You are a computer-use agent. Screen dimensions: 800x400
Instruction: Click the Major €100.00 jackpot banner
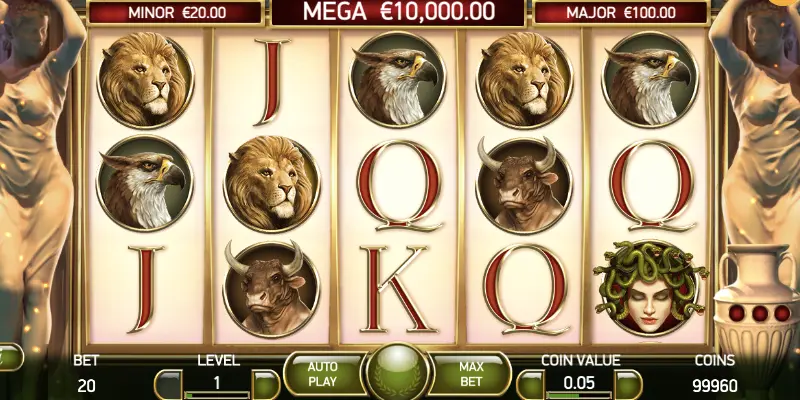tap(620, 13)
